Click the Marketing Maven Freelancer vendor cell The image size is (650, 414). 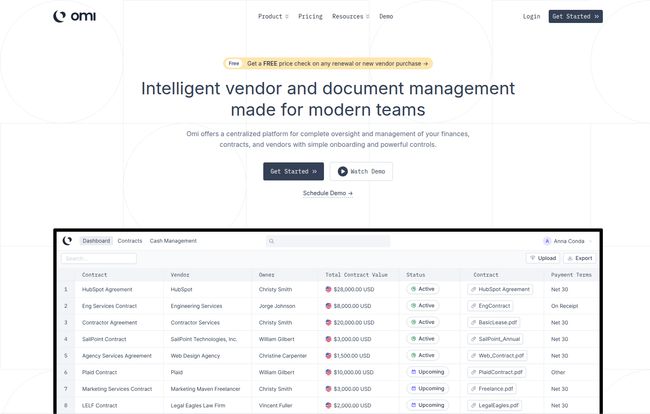(205, 389)
